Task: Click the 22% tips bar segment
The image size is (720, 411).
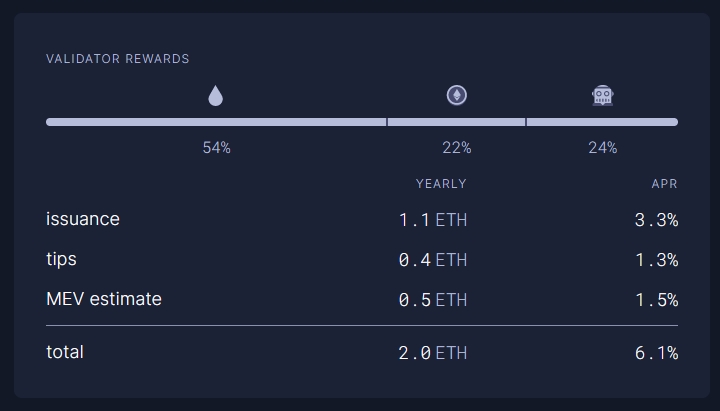Action: point(456,122)
